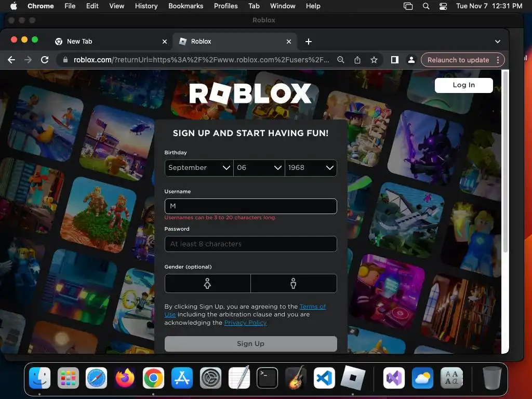This screenshot has height=399, width=532.
Task: Open the View menu
Action: click(116, 6)
